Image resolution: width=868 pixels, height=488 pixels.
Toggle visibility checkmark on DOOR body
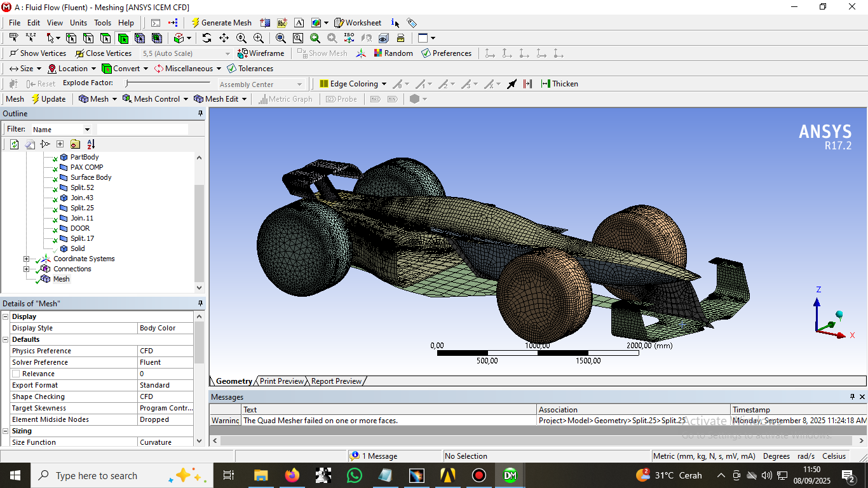54,228
